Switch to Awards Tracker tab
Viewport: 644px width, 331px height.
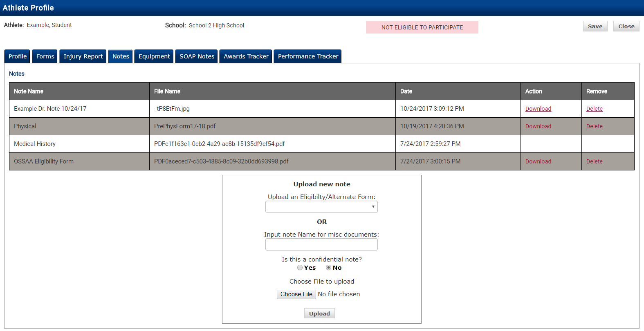pos(246,56)
